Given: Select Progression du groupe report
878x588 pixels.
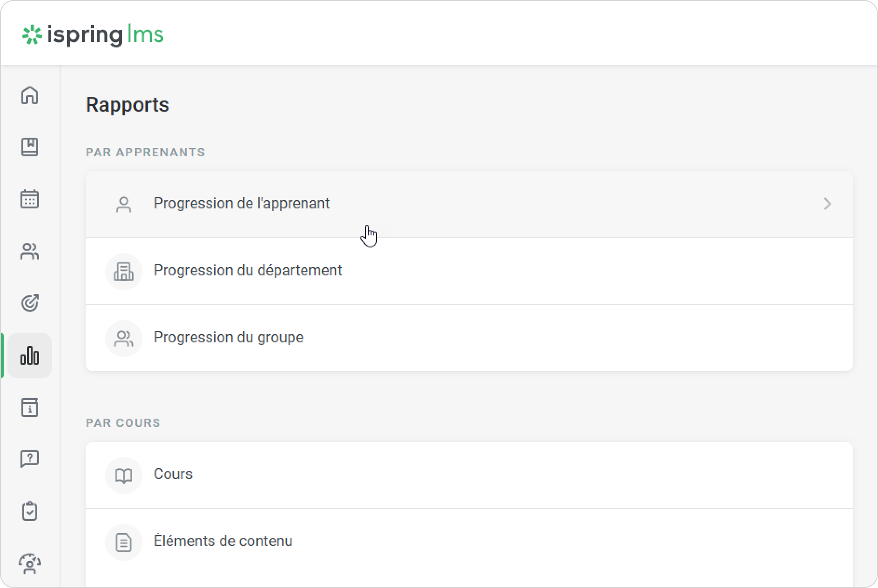Looking at the screenshot, I should pos(228,338).
